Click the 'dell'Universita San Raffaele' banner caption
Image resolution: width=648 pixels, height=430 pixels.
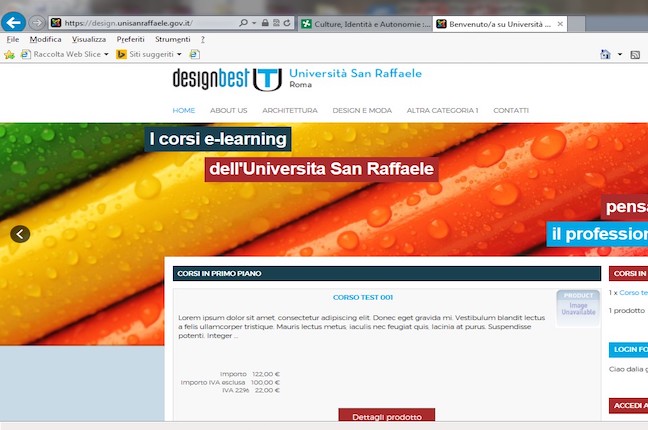322,169
